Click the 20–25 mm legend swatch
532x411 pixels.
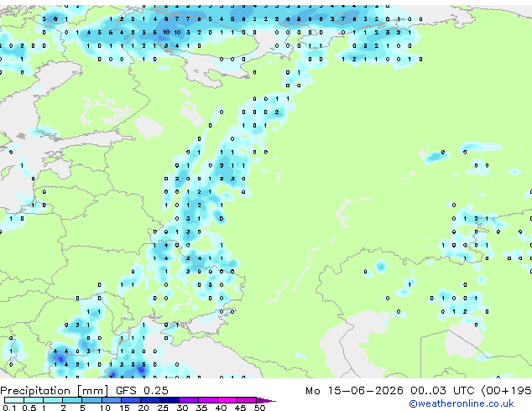(x=149, y=400)
